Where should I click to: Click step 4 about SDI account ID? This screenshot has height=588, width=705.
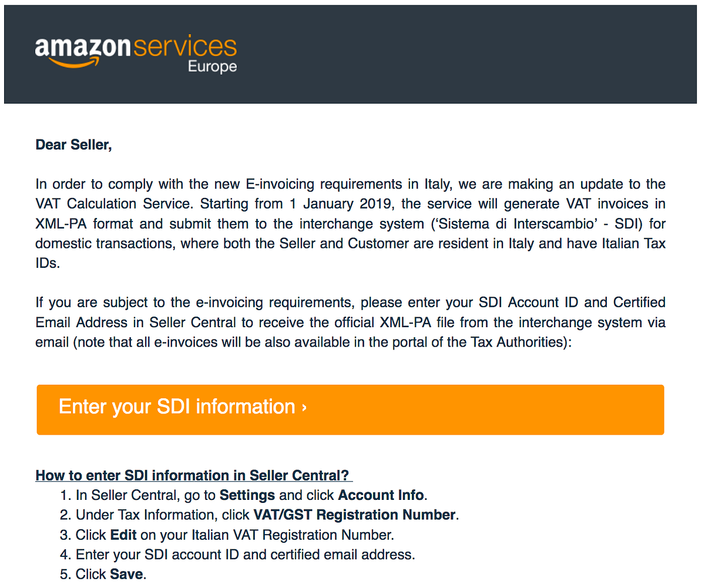tap(245, 555)
